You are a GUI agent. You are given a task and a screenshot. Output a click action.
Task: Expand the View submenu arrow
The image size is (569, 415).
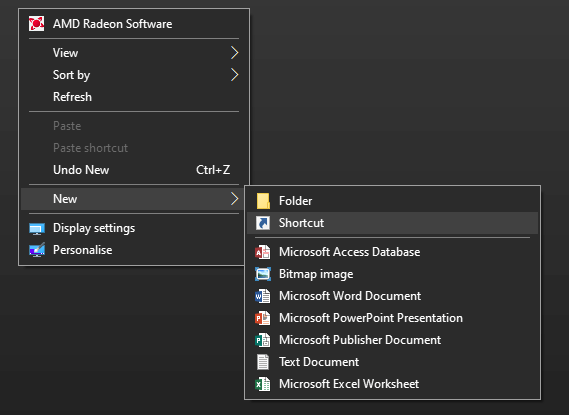point(234,53)
